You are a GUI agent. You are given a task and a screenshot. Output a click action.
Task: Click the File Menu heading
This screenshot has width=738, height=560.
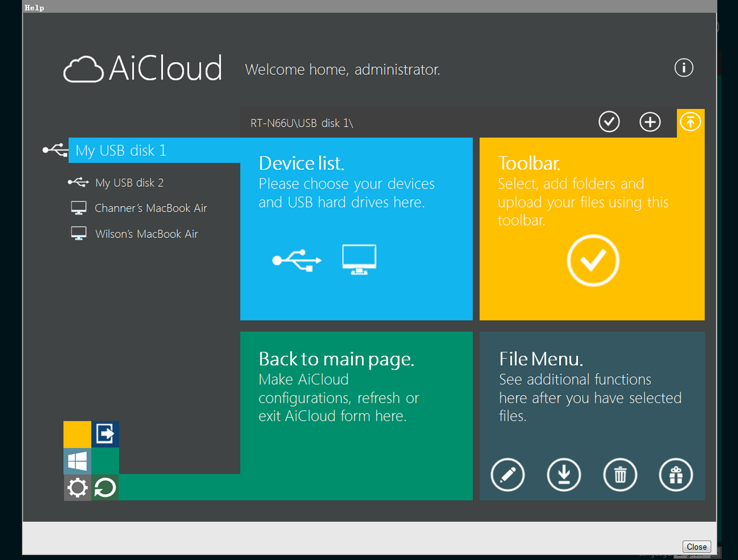[x=541, y=359]
